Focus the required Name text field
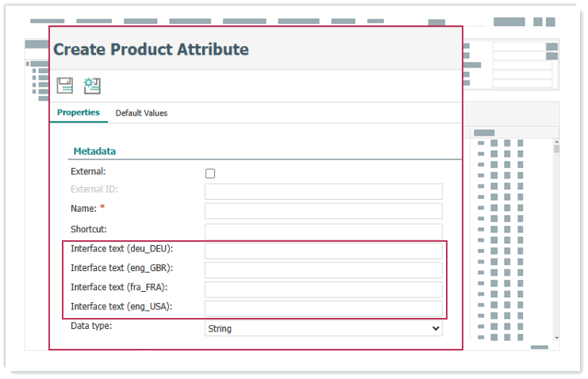Viewport: 588px width, 379px height. tap(323, 210)
